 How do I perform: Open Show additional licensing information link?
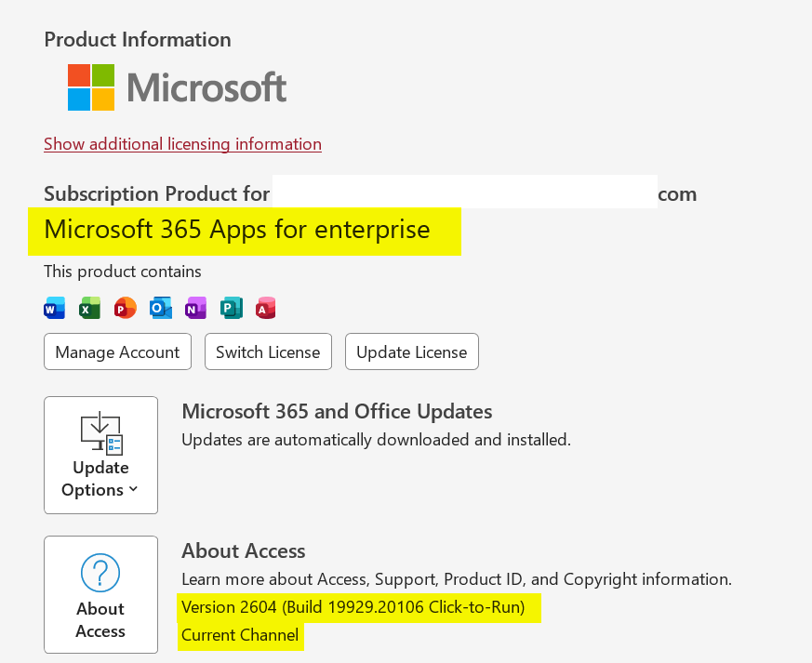(x=182, y=144)
